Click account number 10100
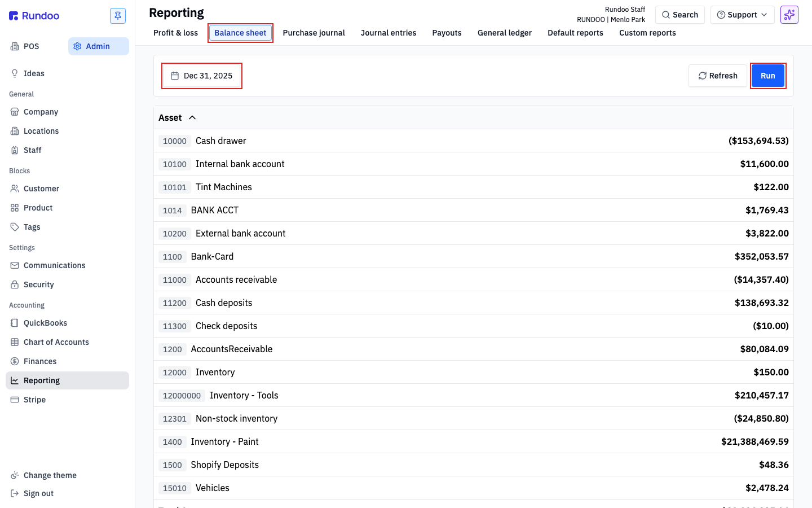 click(x=175, y=164)
